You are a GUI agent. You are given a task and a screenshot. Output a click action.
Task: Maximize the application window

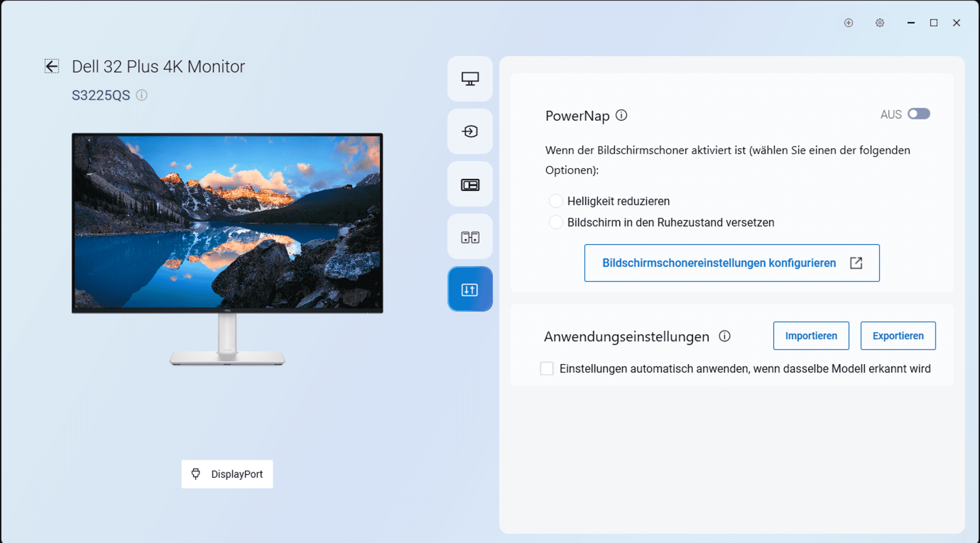point(934,23)
